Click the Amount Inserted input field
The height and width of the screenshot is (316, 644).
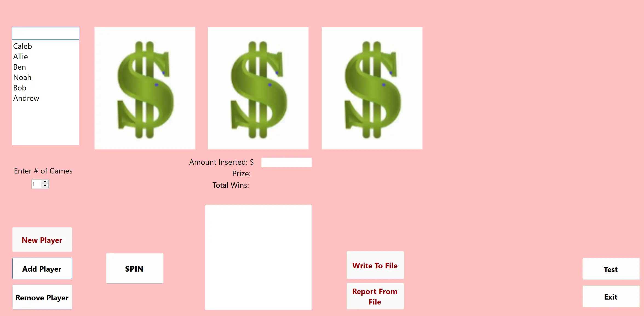[x=286, y=161]
